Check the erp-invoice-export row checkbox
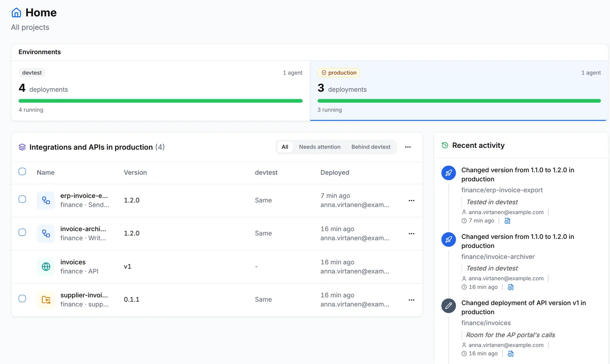Screen dimensions: 610x364 pyautogui.click(x=22, y=199)
